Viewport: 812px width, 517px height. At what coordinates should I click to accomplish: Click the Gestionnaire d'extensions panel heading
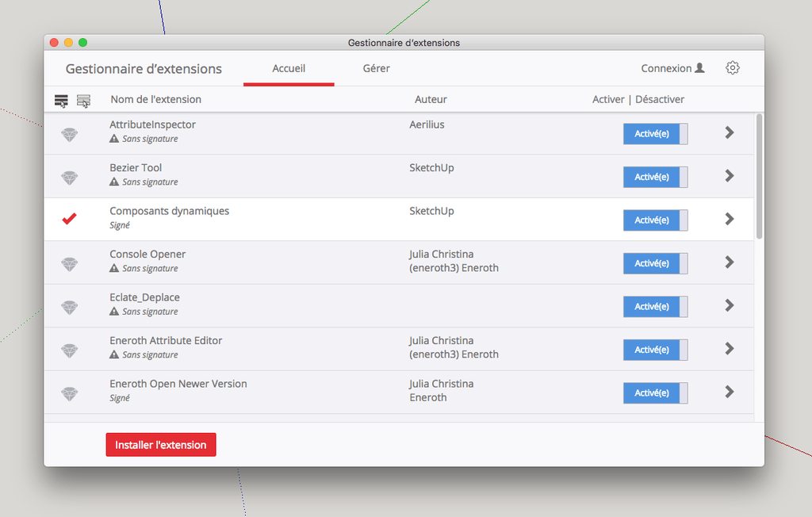(144, 69)
